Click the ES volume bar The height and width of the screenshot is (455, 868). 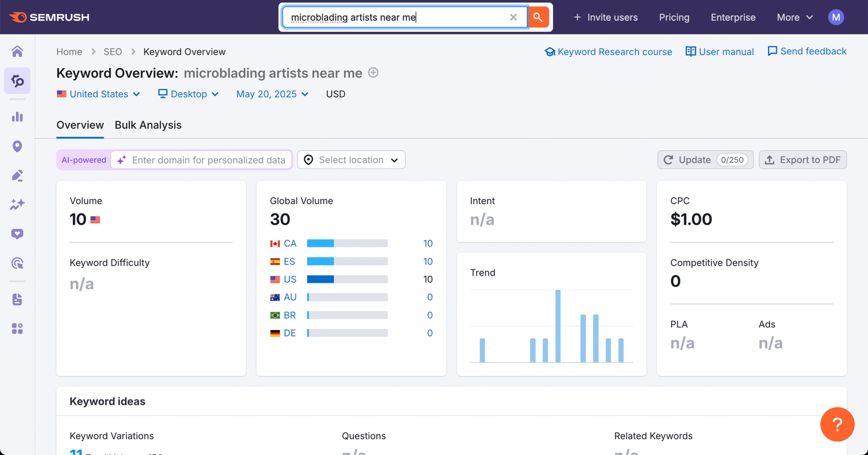(x=347, y=261)
